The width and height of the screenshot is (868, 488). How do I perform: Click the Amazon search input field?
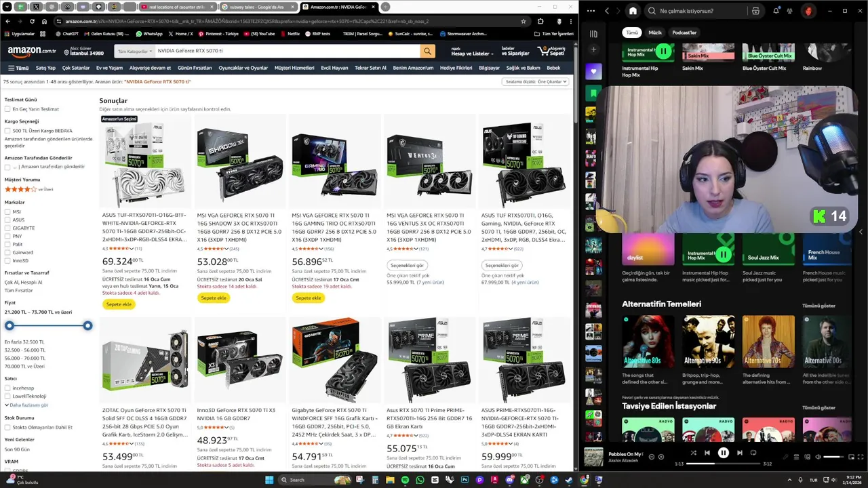[287, 51]
